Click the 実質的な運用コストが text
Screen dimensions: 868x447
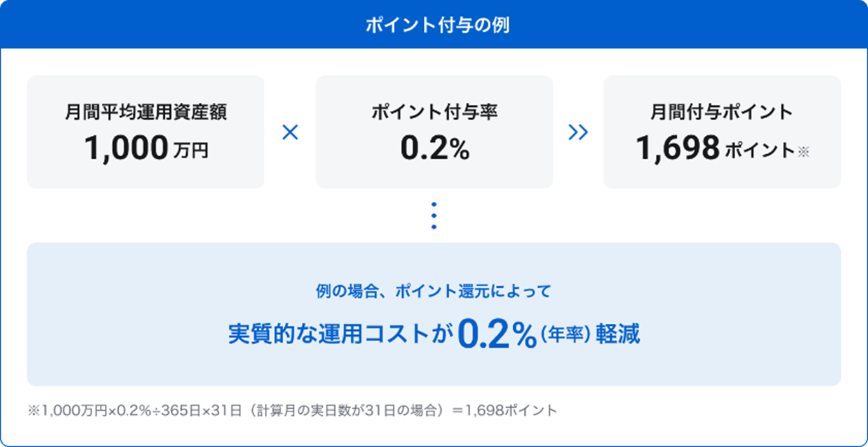coord(341,336)
